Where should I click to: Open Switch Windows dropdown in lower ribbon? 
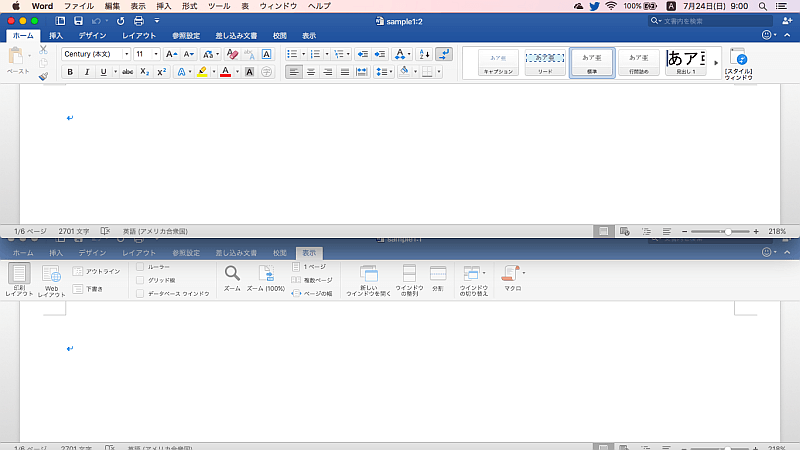(x=474, y=280)
